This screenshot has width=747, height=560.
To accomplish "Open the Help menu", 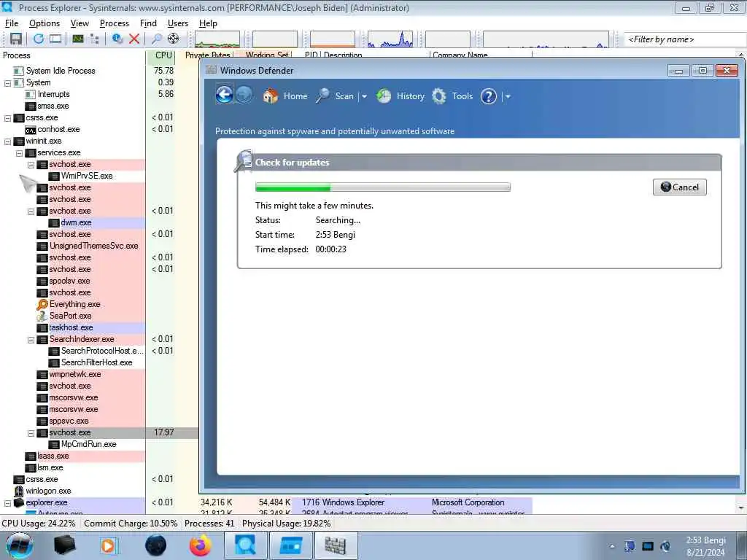I will (208, 23).
